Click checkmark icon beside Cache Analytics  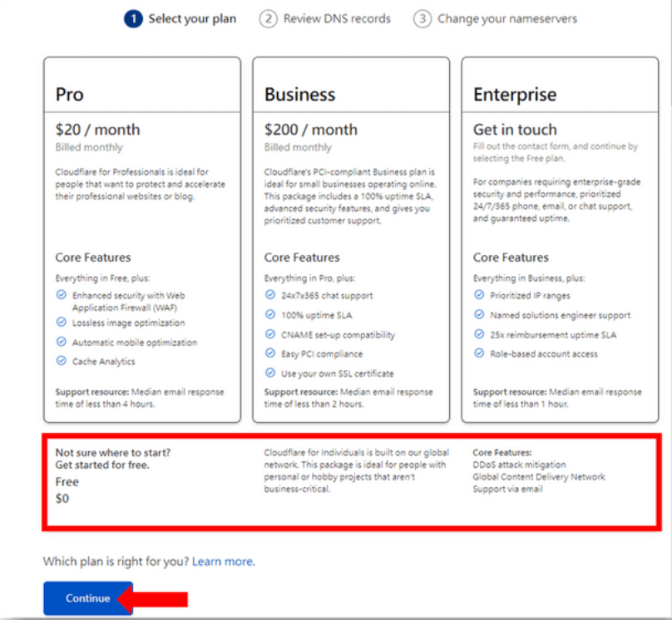tap(61, 362)
